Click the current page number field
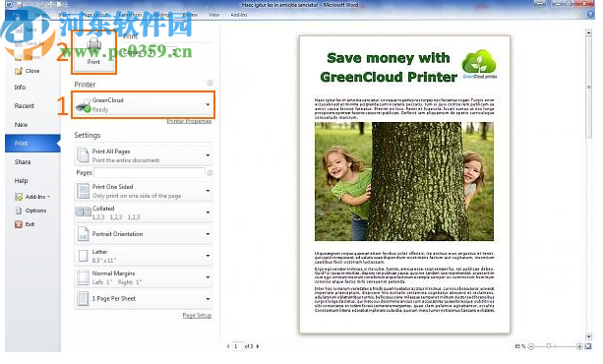 (237, 346)
